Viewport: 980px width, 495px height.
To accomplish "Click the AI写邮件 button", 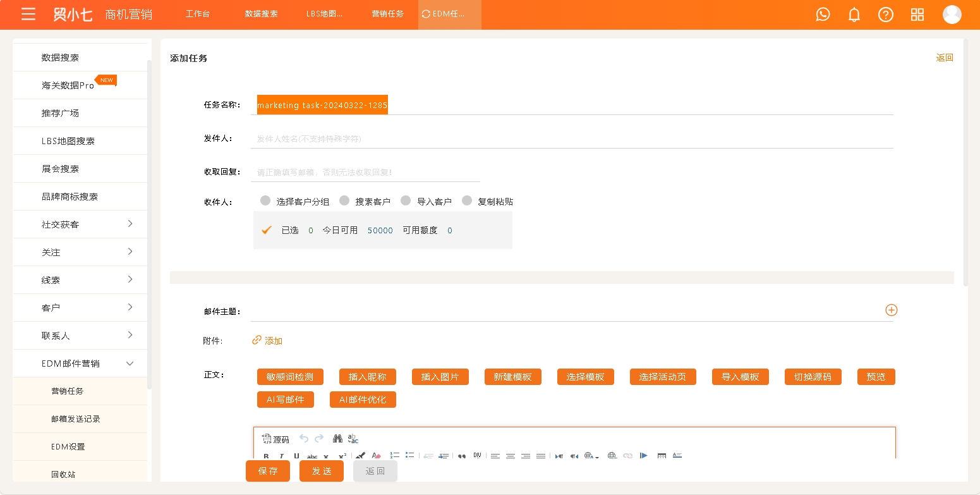I will [x=286, y=400].
